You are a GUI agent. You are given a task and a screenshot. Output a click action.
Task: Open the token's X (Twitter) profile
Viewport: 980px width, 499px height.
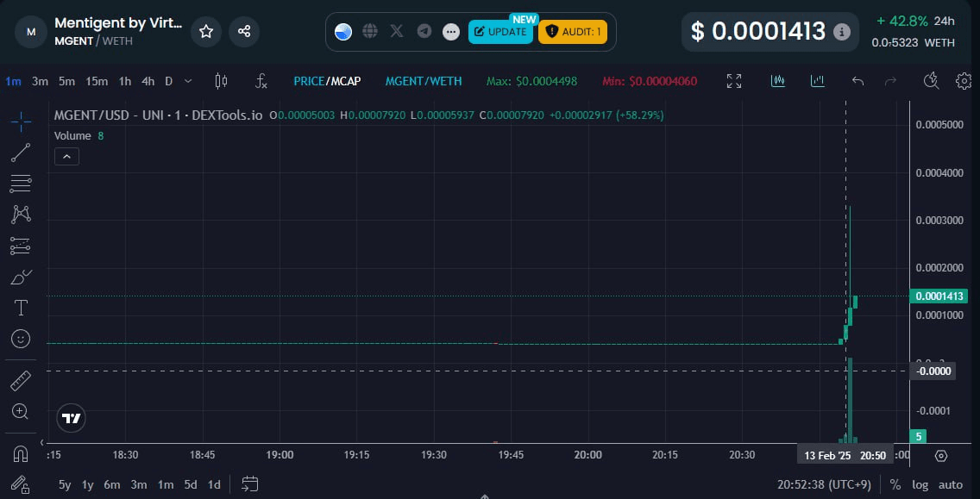397,31
